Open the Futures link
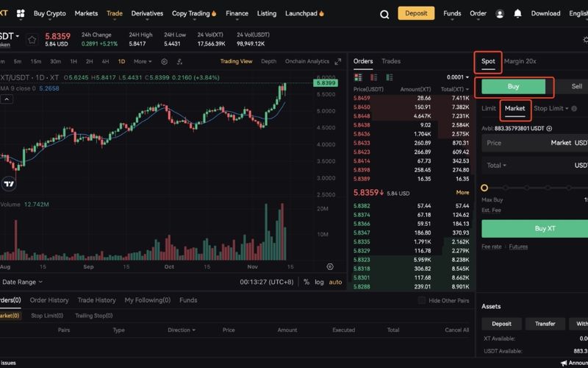This screenshot has height=368, width=588. [518, 247]
